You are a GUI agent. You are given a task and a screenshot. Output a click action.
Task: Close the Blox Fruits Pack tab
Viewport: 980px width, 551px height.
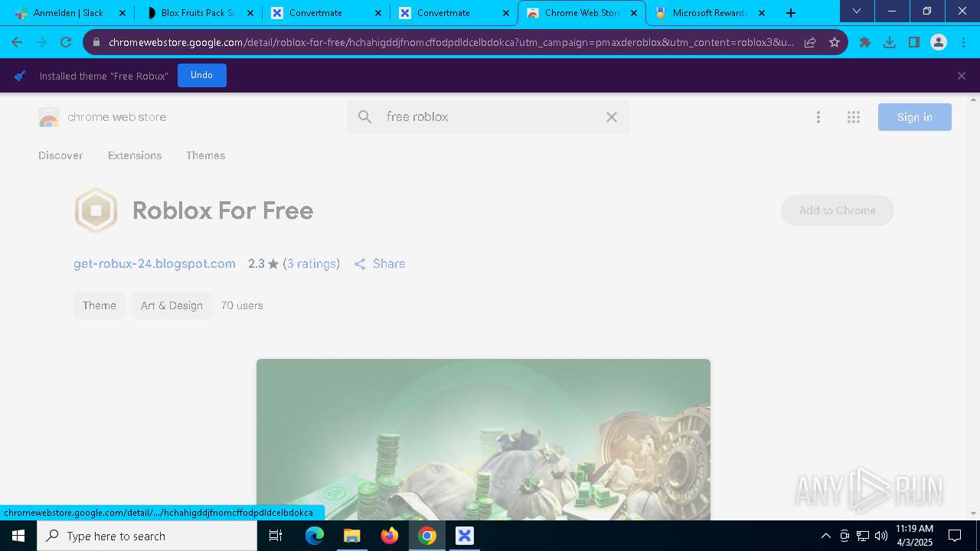point(250,13)
